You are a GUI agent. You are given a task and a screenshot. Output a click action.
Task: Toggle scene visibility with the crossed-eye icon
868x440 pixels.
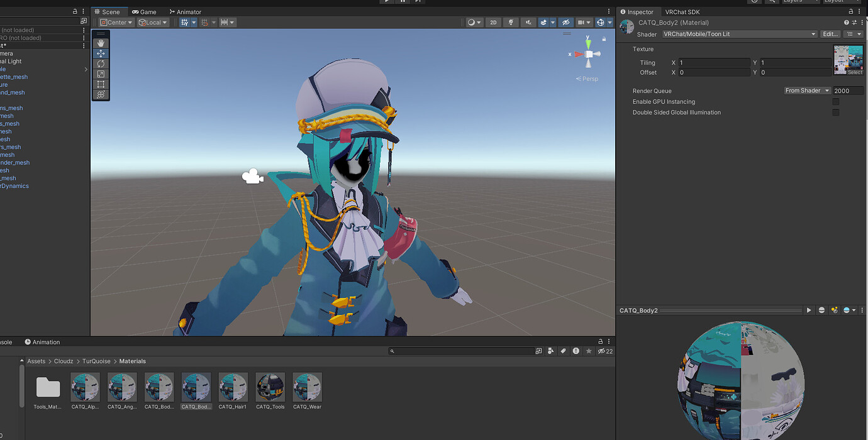565,22
